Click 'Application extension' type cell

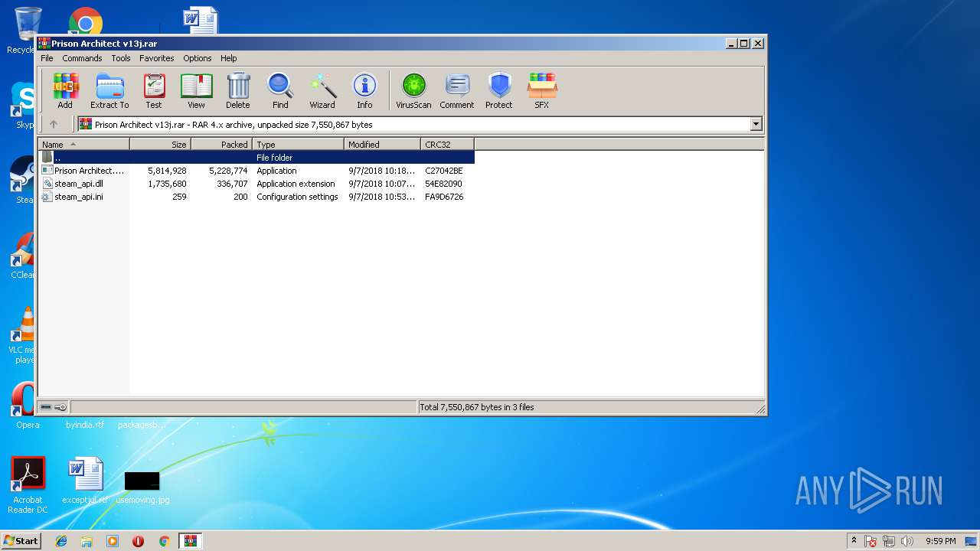tap(296, 184)
